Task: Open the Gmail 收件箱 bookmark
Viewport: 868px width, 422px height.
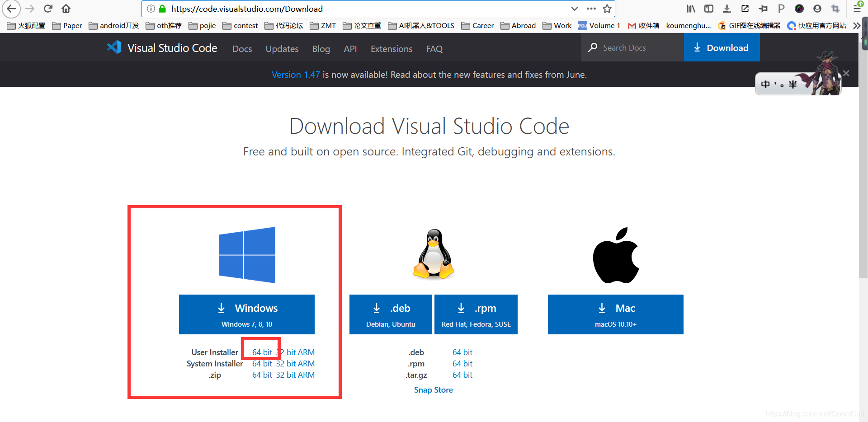Action: 669,26
